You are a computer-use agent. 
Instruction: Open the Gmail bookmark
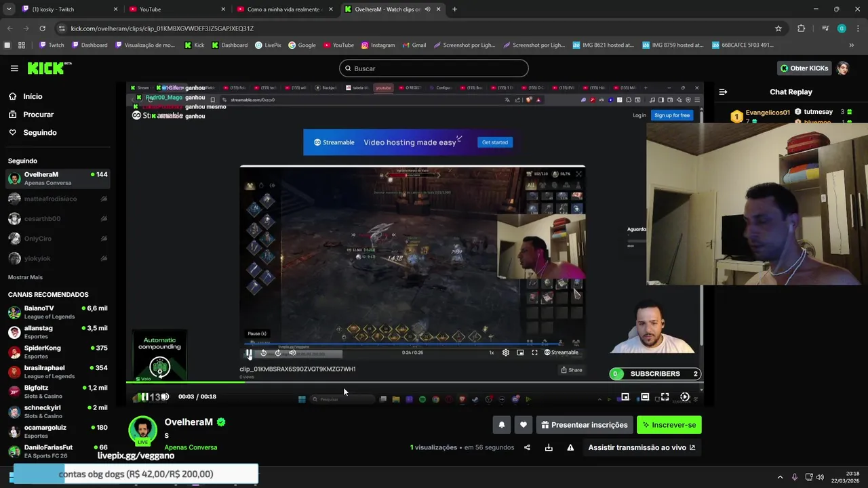[414, 45]
